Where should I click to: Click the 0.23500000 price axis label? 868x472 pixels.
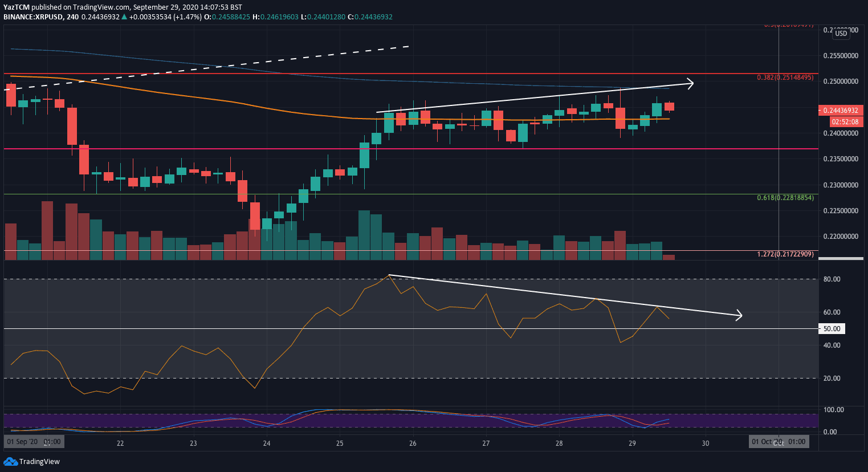coord(841,159)
